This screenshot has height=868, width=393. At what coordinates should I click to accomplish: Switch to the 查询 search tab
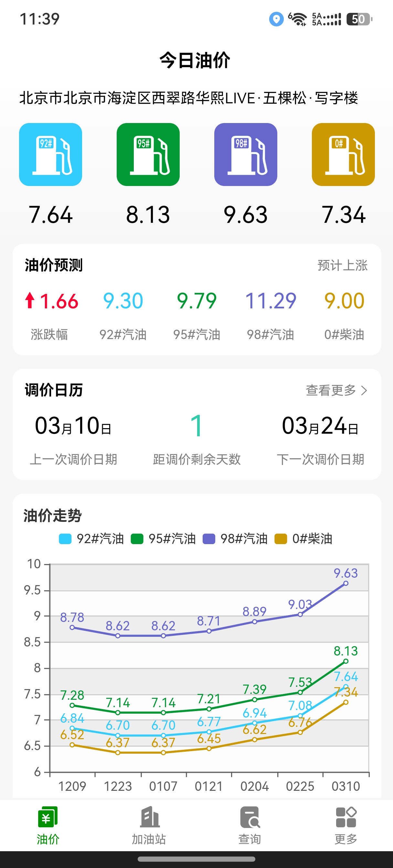point(250,825)
